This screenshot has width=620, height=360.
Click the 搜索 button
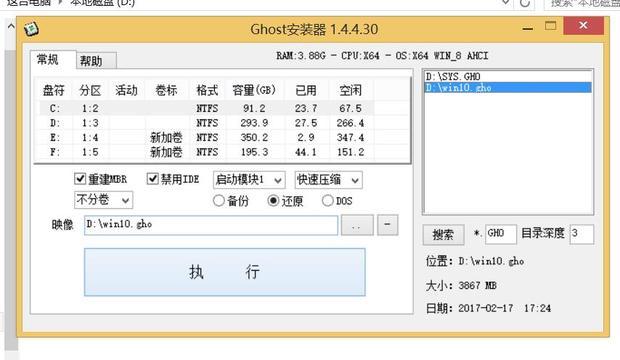tap(443, 235)
